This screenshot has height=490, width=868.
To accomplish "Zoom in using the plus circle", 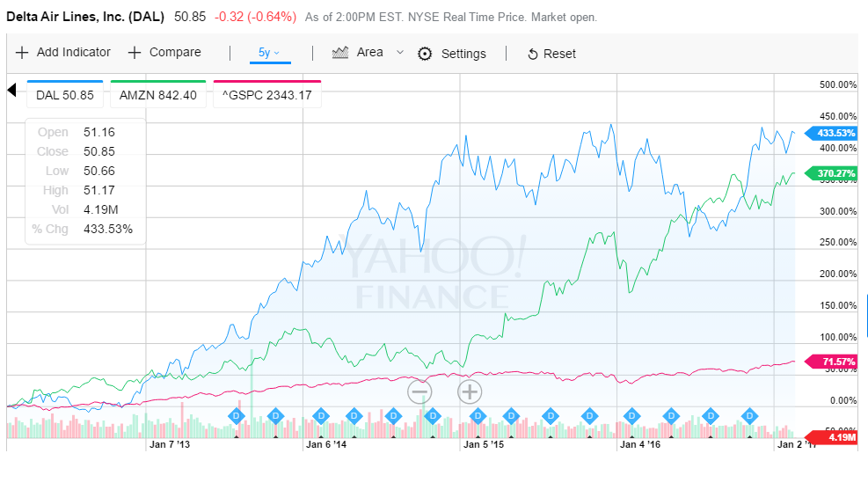I will click(x=470, y=392).
